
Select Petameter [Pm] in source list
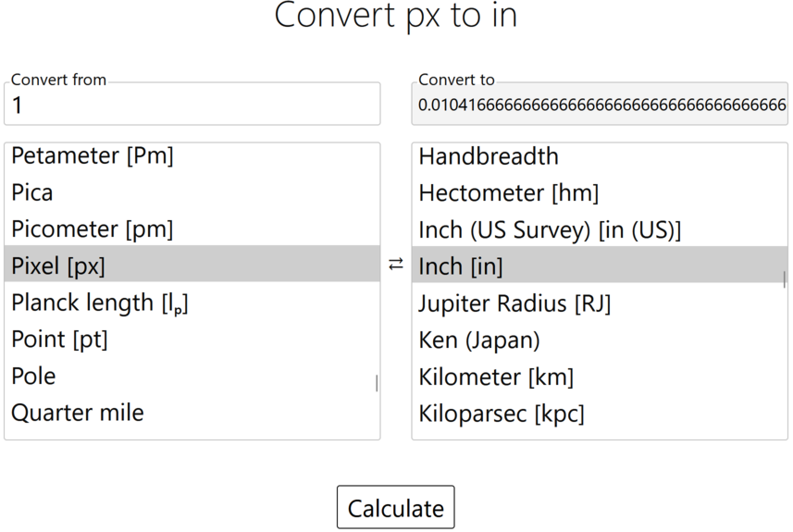coord(93,155)
